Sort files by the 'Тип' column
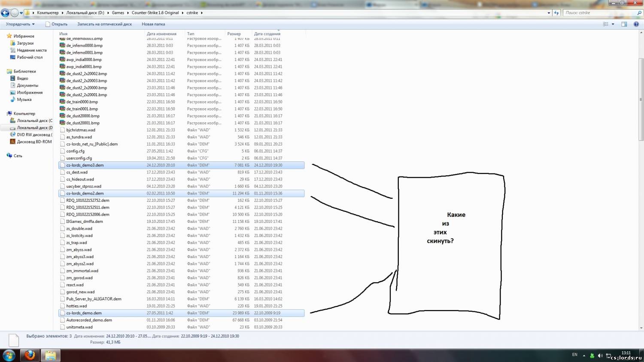The width and height of the screenshot is (644, 362). tap(191, 33)
